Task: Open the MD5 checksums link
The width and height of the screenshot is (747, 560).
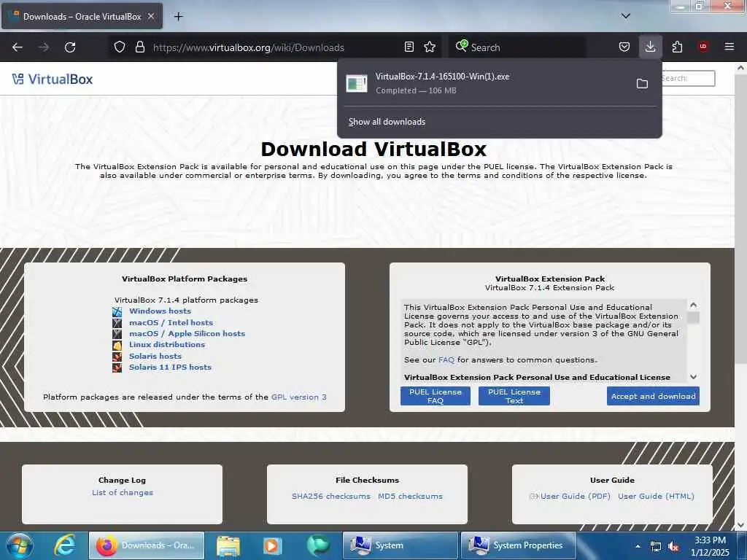Action: (410, 496)
